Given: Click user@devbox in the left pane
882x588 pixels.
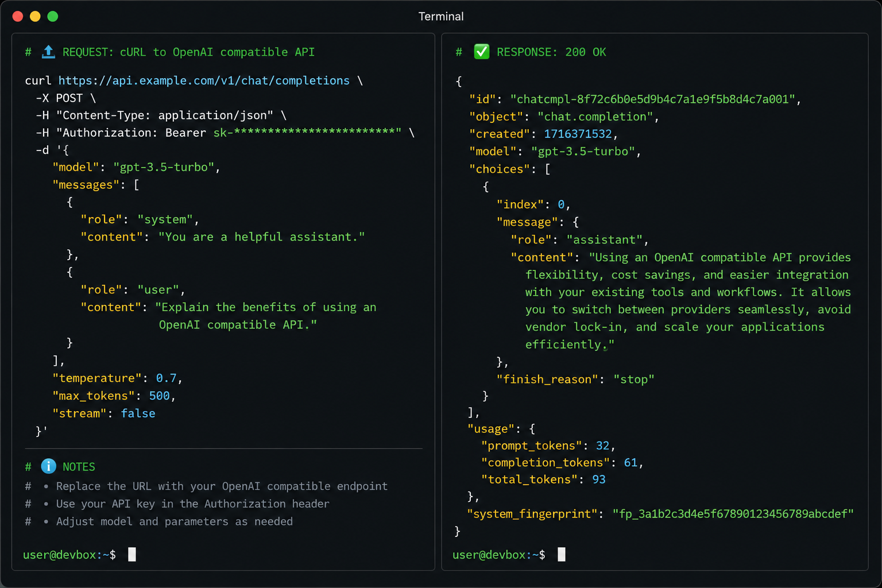Looking at the screenshot, I should point(60,555).
